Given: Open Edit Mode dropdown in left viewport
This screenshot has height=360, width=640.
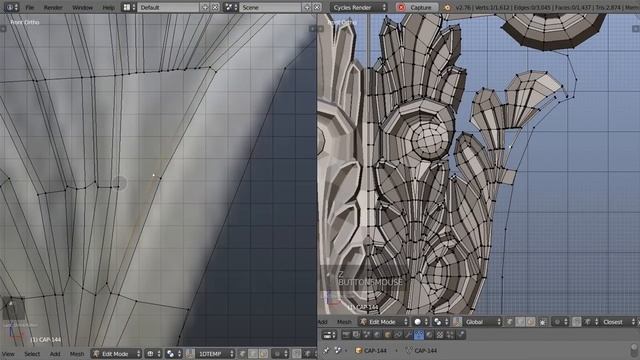Looking at the screenshot, I should [x=116, y=353].
